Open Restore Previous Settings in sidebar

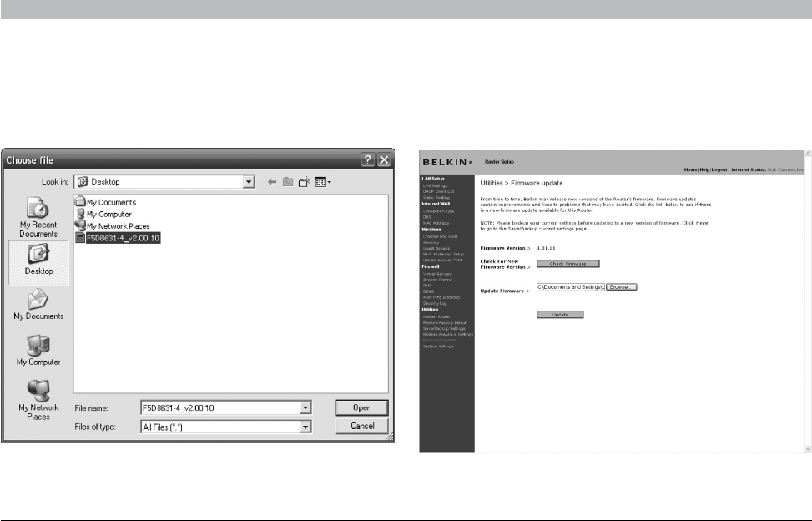pos(448,335)
